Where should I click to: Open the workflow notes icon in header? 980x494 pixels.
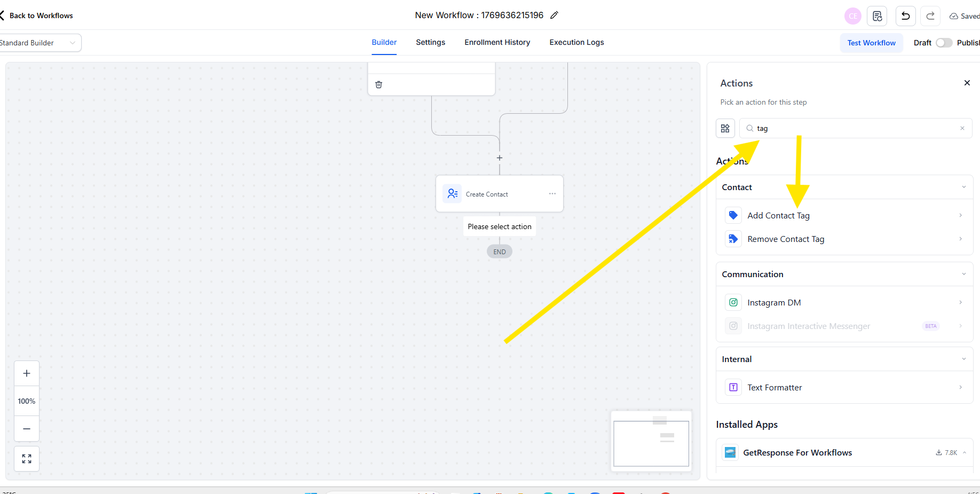(x=877, y=16)
